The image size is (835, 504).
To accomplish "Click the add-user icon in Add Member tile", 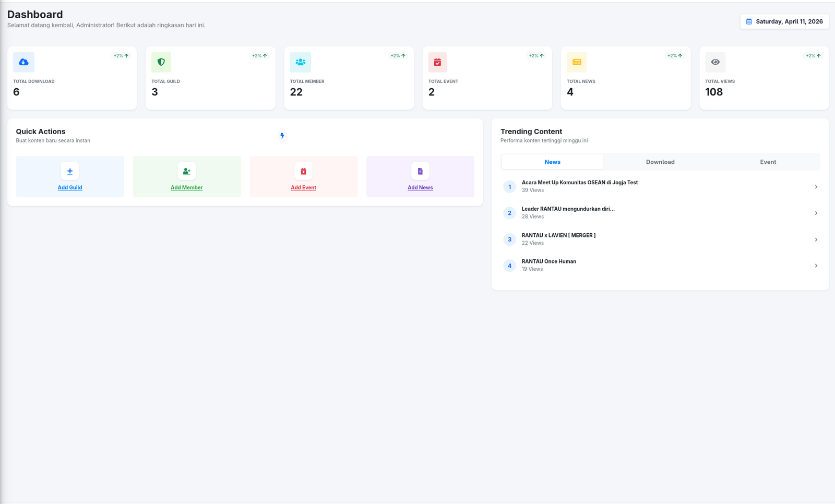I will tap(187, 171).
